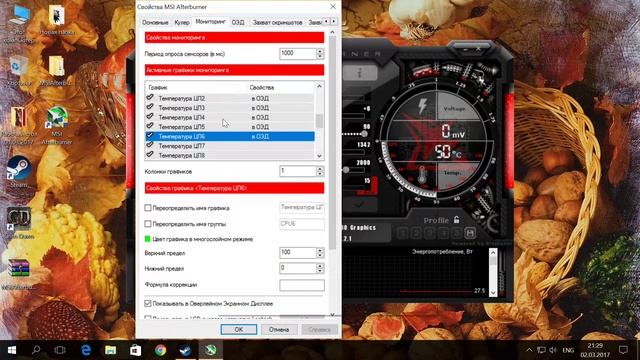This screenshot has height=360, width=640.
Task: Open the taskbar clock and date
Action: (595, 350)
